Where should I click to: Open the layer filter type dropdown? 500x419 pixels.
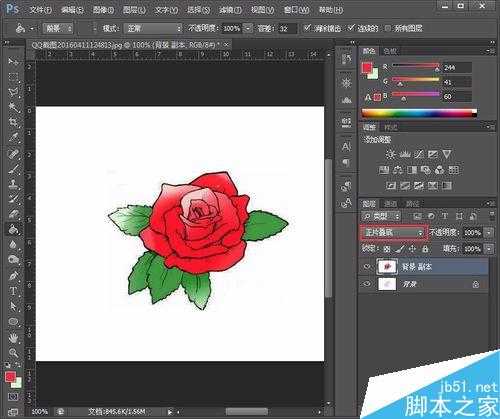pos(381,216)
